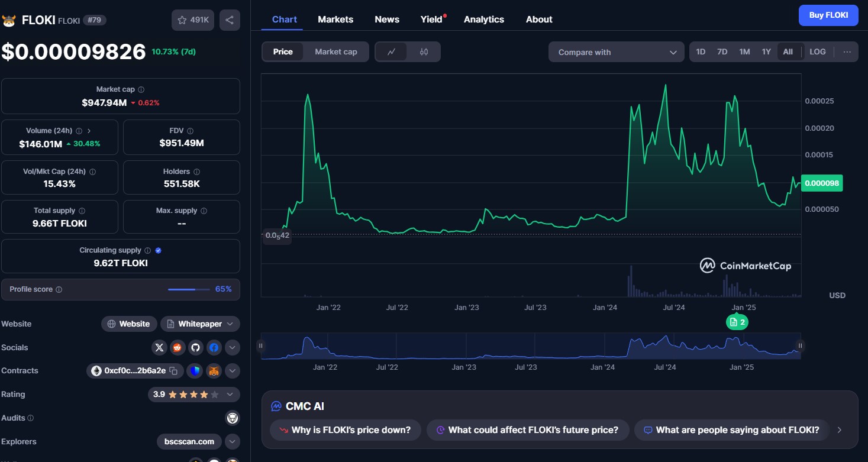The height and width of the screenshot is (462, 868).
Task: Select the Market cap chart toggle
Action: 336,52
